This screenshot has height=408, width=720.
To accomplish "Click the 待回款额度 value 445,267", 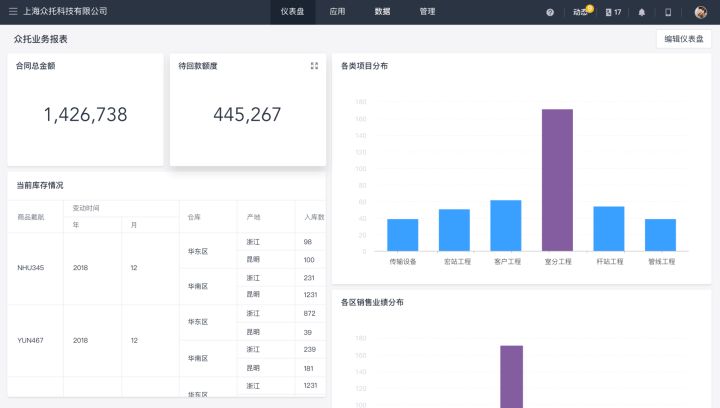I will coord(247,115).
